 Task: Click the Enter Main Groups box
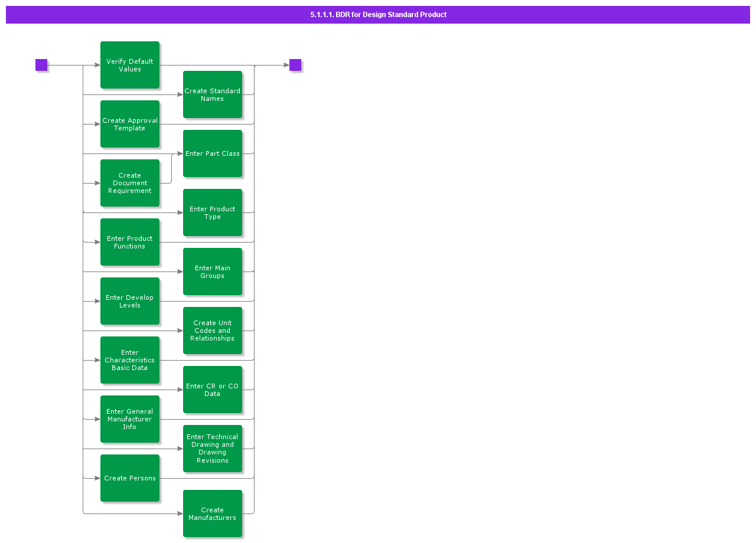tap(213, 271)
